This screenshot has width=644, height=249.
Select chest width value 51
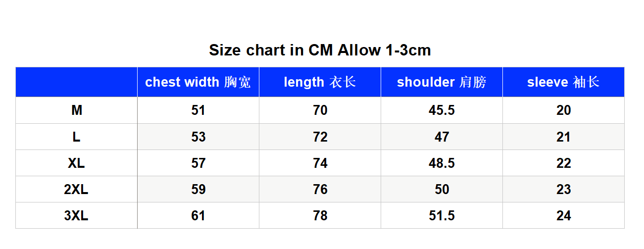[198, 110]
